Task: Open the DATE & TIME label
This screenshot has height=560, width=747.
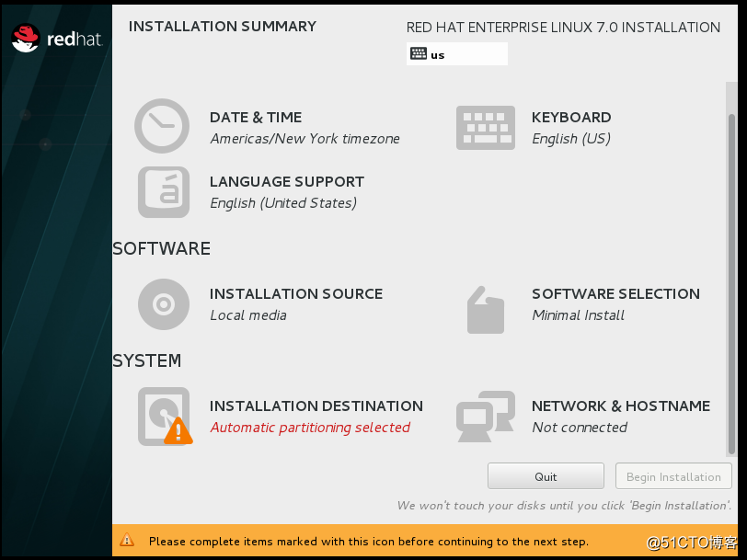Action: coord(256,117)
